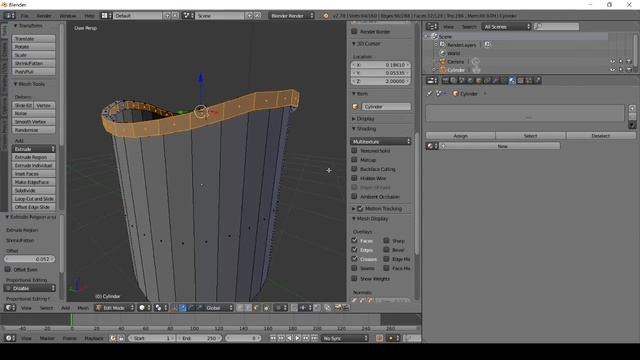This screenshot has width=640, height=360.
Task: Select the Render tab in Properties editor
Action: (445, 80)
